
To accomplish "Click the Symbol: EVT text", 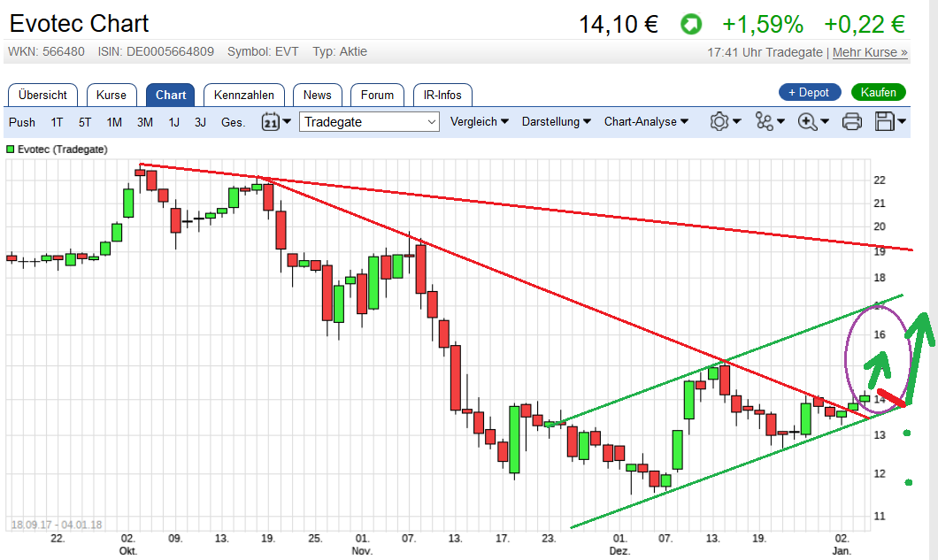I will pos(263,51).
